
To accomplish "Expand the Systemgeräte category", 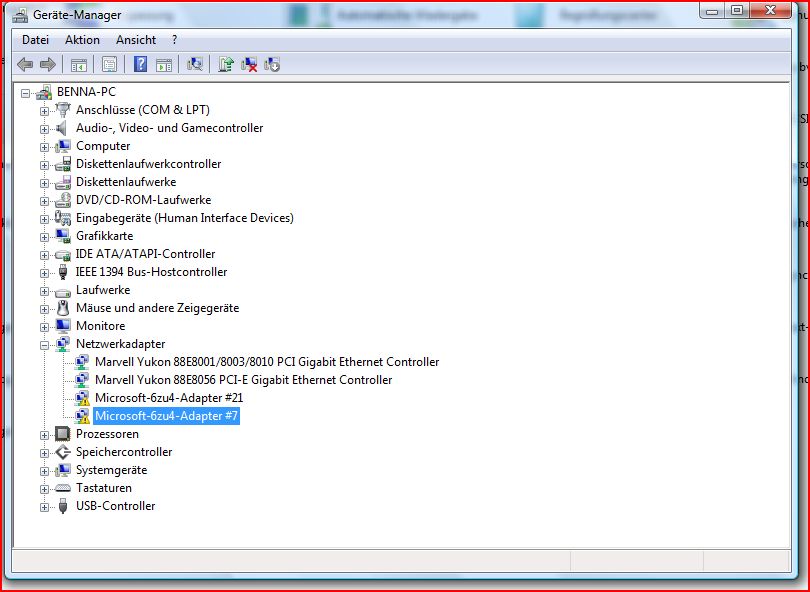I will (44, 471).
